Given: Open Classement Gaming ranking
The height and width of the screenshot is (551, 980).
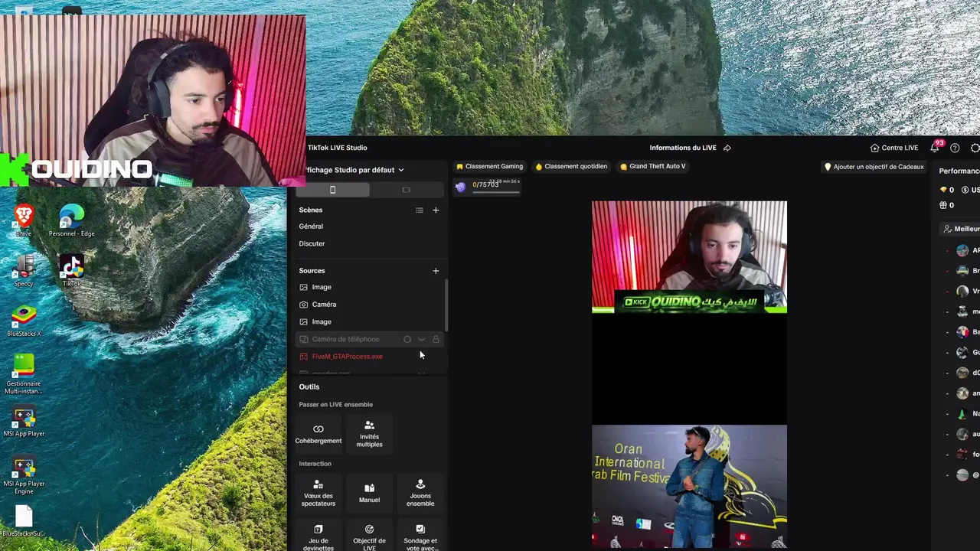Looking at the screenshot, I should [x=489, y=166].
